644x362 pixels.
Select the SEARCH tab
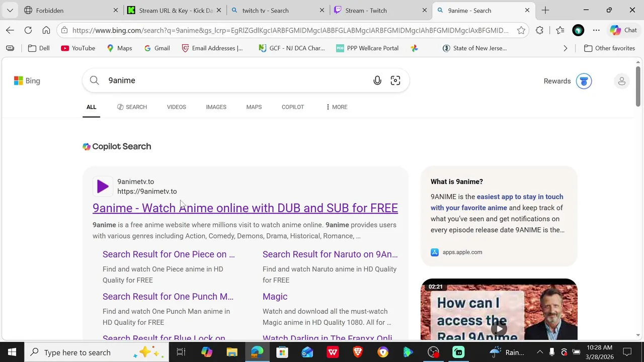(132, 107)
